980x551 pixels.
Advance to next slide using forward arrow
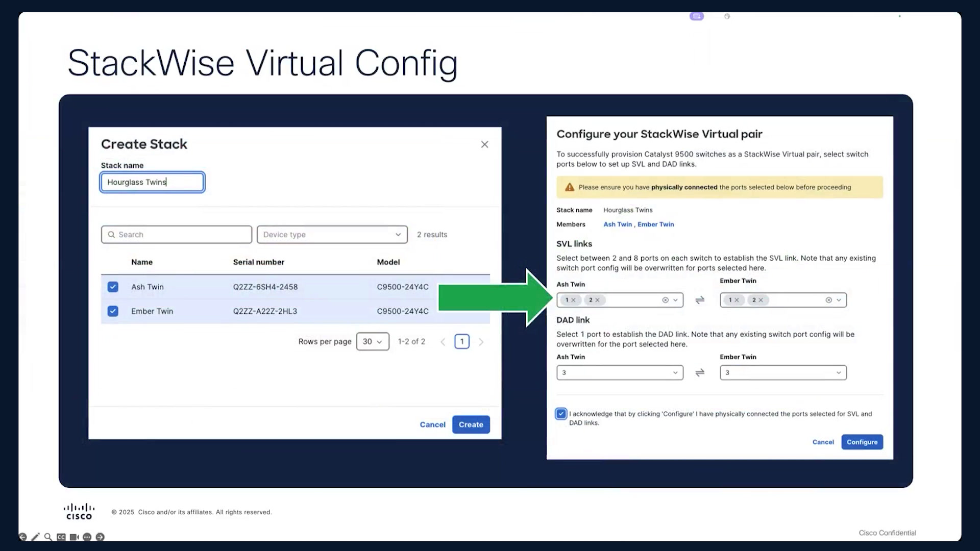tap(100, 537)
